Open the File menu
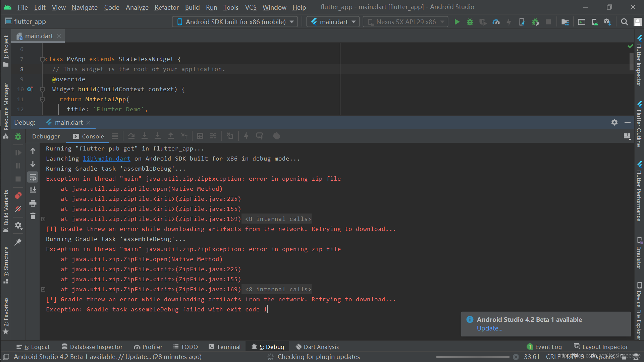644x362 pixels. pos(22,7)
